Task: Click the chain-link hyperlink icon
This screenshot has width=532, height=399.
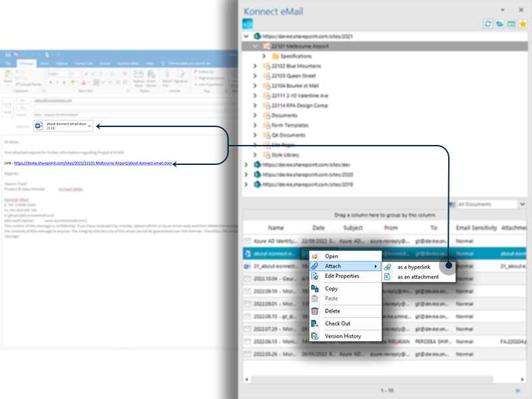Action: click(388, 267)
